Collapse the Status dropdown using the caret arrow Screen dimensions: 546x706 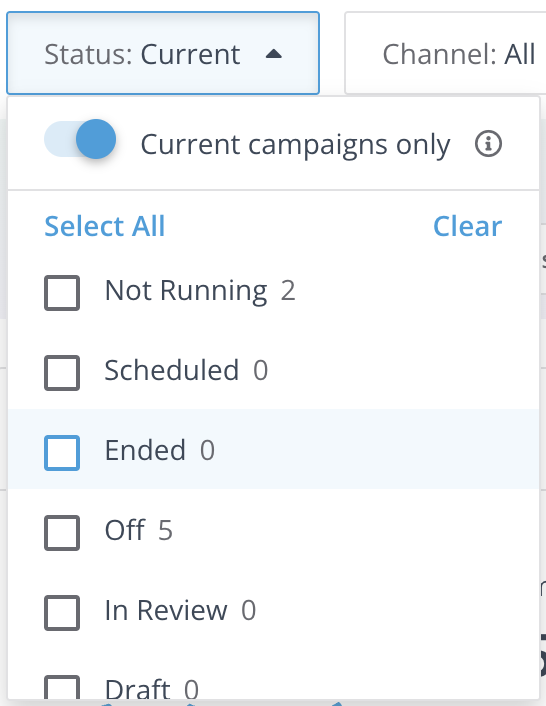pos(274,54)
